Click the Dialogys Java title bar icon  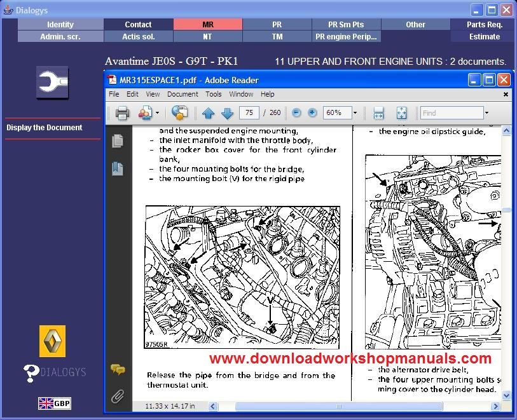tap(8, 10)
